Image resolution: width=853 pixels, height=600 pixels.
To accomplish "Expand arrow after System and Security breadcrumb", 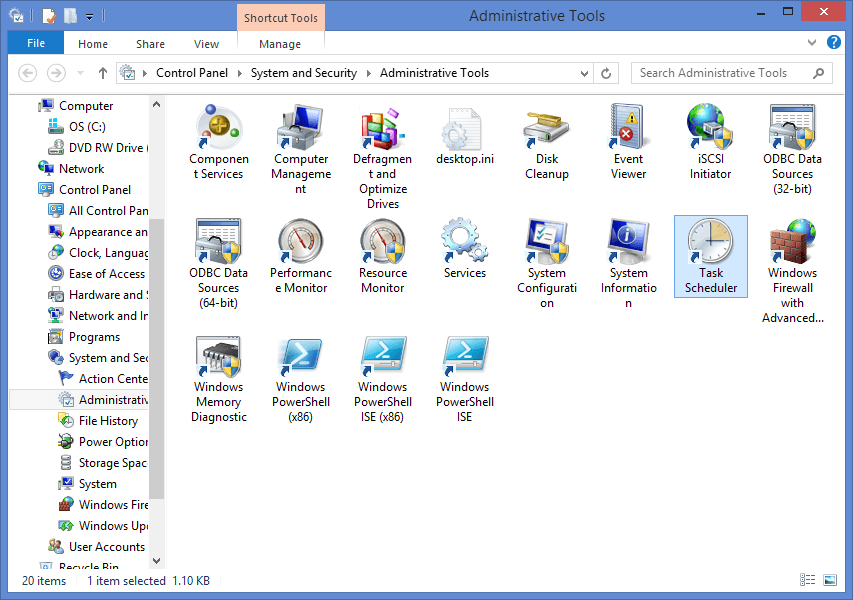I will click(x=368, y=73).
